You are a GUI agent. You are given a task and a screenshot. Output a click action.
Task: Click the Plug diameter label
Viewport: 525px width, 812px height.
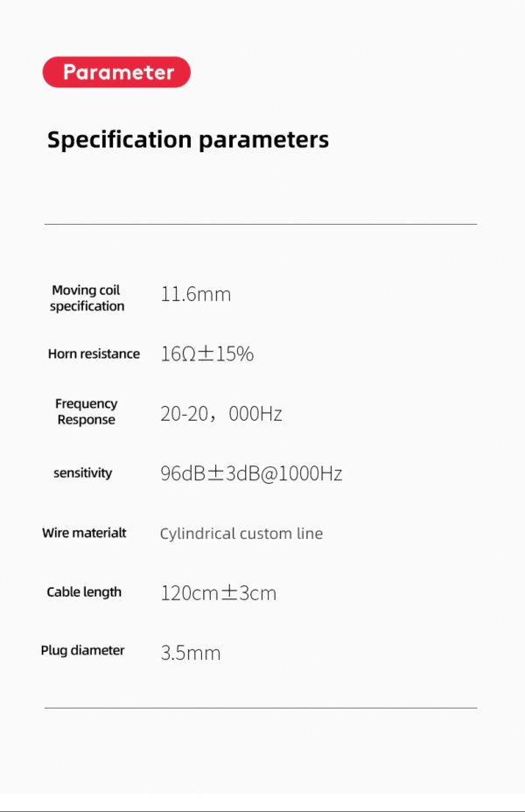click(x=82, y=650)
